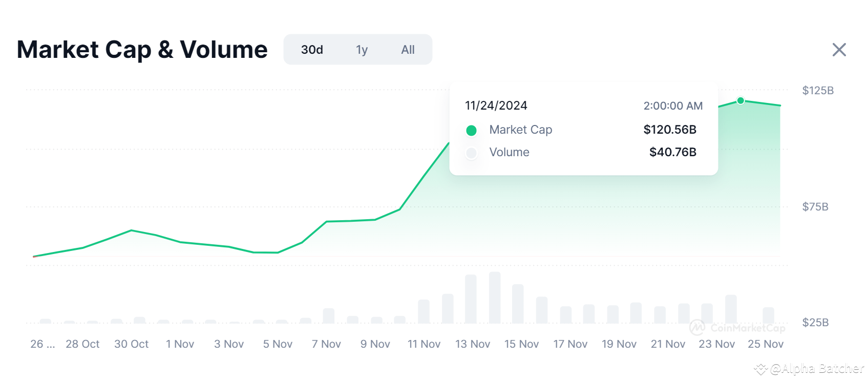Click the $125B y-axis label
The image size is (868, 380).
point(818,91)
